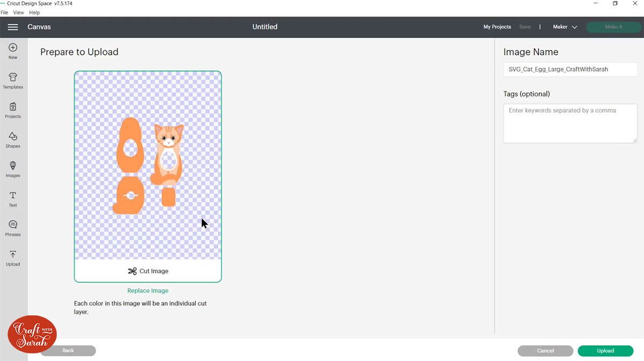Open the File menu

[4, 12]
